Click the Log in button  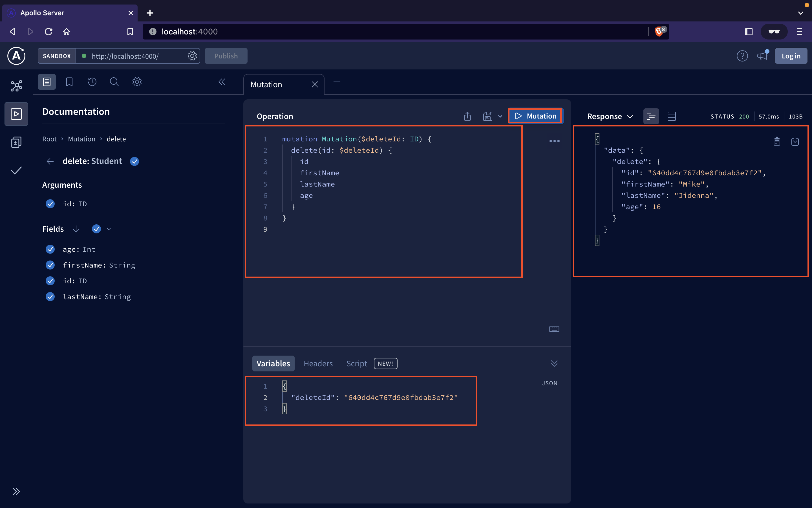(x=791, y=56)
